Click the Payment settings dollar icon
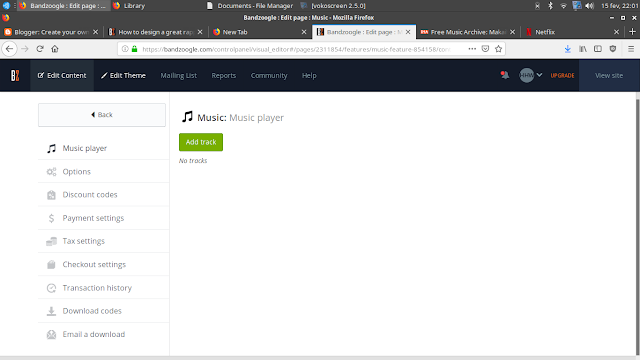Viewport: 640px width, 360px height. click(51, 218)
